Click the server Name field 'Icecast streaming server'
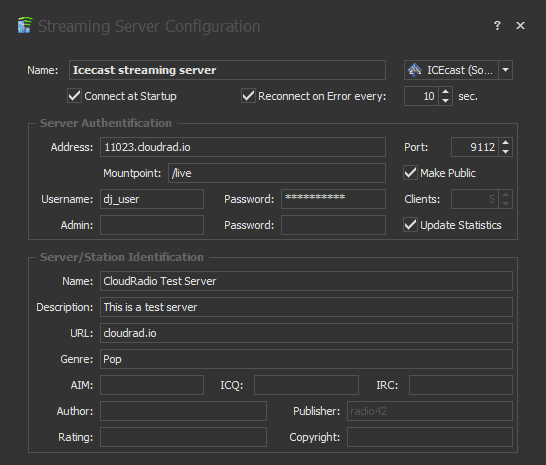Image resolution: width=546 pixels, height=465 pixels. point(227,70)
